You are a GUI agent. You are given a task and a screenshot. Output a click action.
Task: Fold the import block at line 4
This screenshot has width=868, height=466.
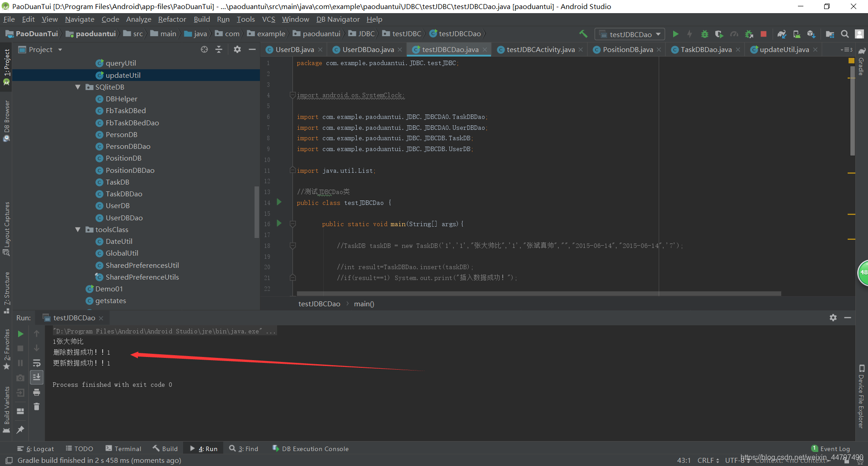pyautogui.click(x=292, y=95)
